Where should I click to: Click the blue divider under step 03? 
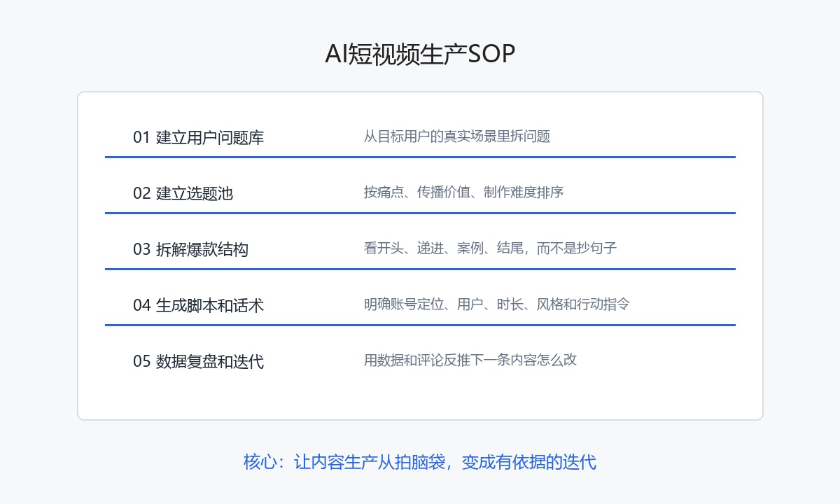(x=420, y=269)
